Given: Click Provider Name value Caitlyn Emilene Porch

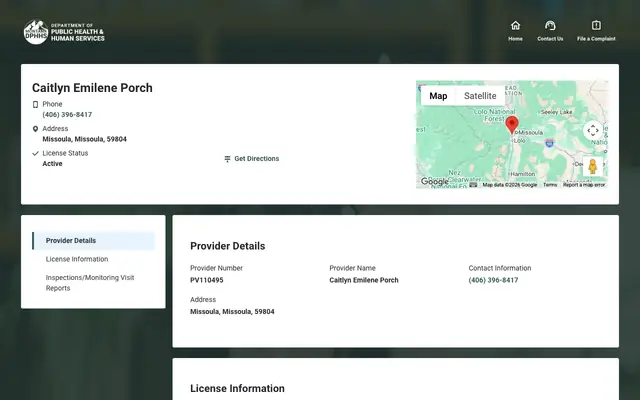Looking at the screenshot, I should 364,280.
